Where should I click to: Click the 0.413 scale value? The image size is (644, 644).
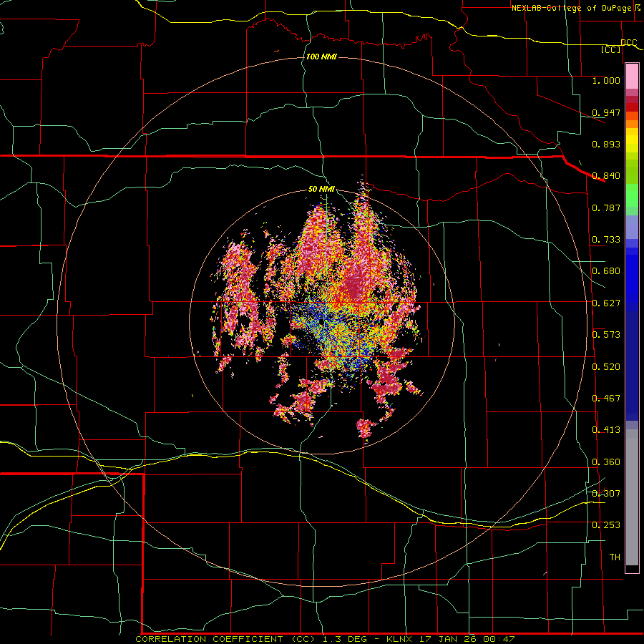click(606, 429)
